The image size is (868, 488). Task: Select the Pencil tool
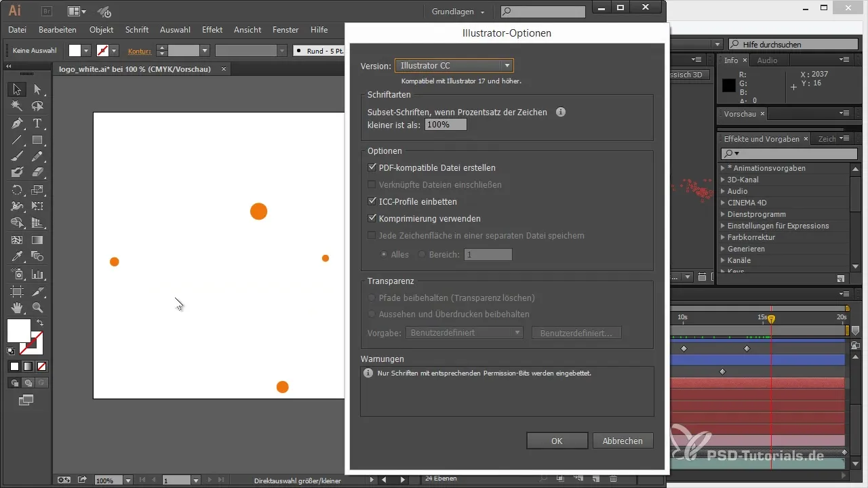pos(37,157)
